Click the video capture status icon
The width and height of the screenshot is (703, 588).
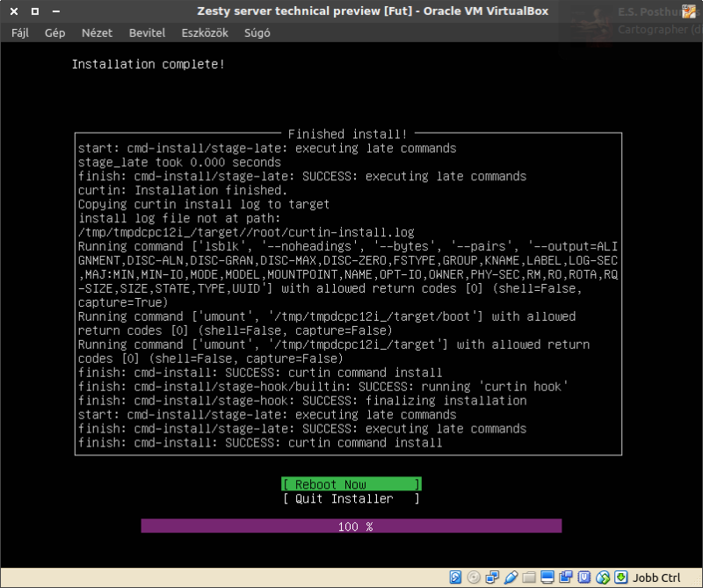pyautogui.click(x=566, y=577)
